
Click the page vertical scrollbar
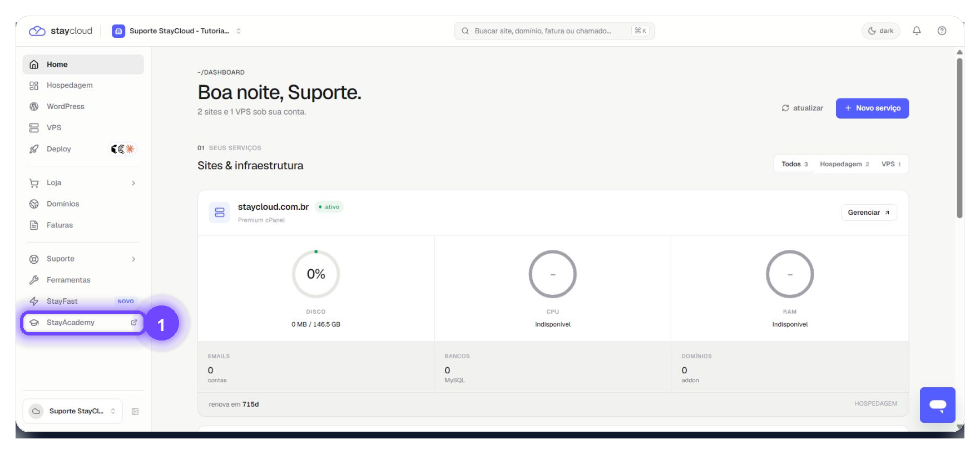[960, 138]
